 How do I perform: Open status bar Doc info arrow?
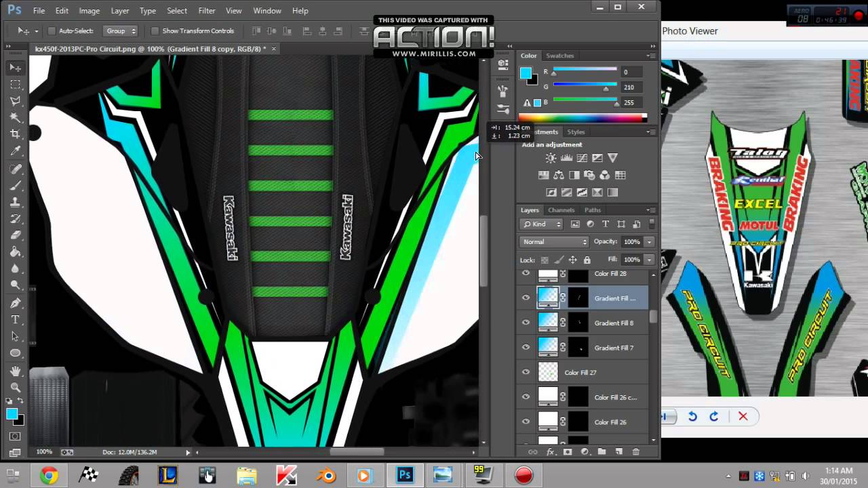(188, 452)
